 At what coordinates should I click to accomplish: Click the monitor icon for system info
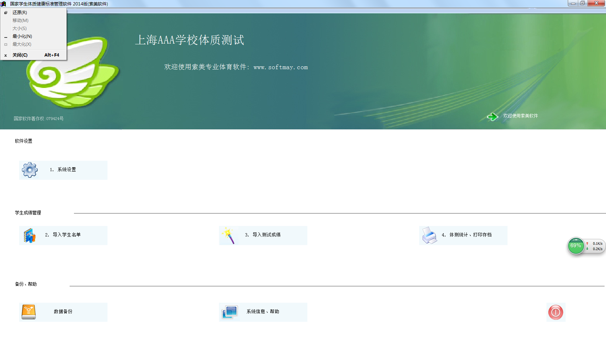pos(230,312)
